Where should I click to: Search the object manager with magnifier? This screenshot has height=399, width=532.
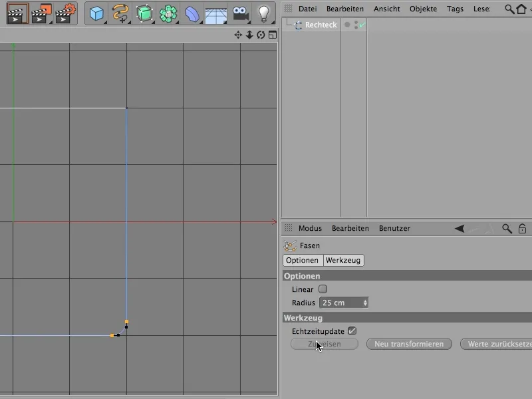coord(509,9)
